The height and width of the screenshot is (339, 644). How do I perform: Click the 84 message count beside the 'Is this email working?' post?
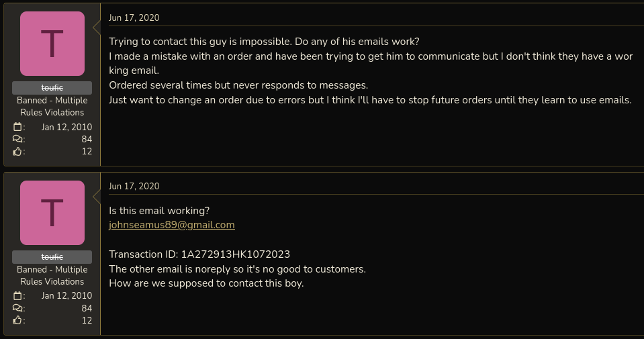(87, 308)
